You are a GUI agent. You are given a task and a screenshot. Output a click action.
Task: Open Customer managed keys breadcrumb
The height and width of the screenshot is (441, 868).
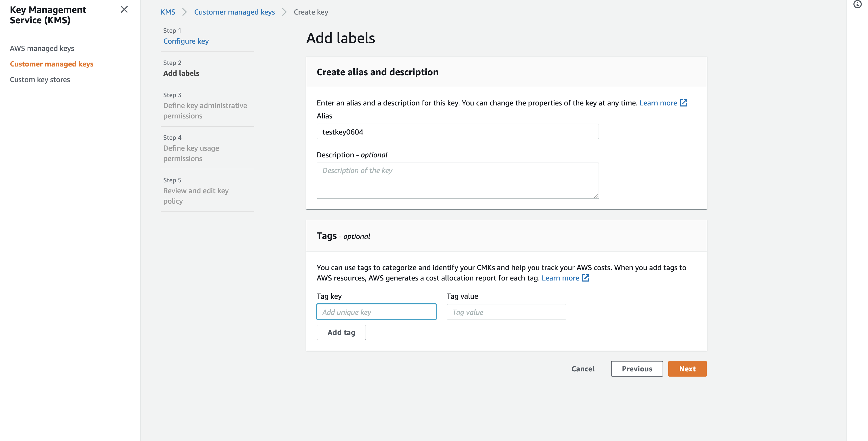(x=234, y=12)
